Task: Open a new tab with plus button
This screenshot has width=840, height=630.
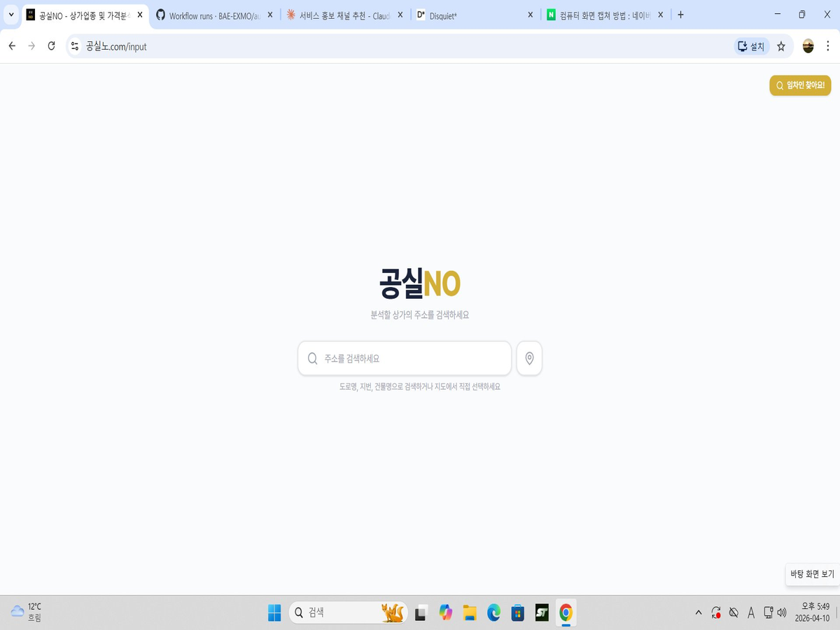Action: 680,15
